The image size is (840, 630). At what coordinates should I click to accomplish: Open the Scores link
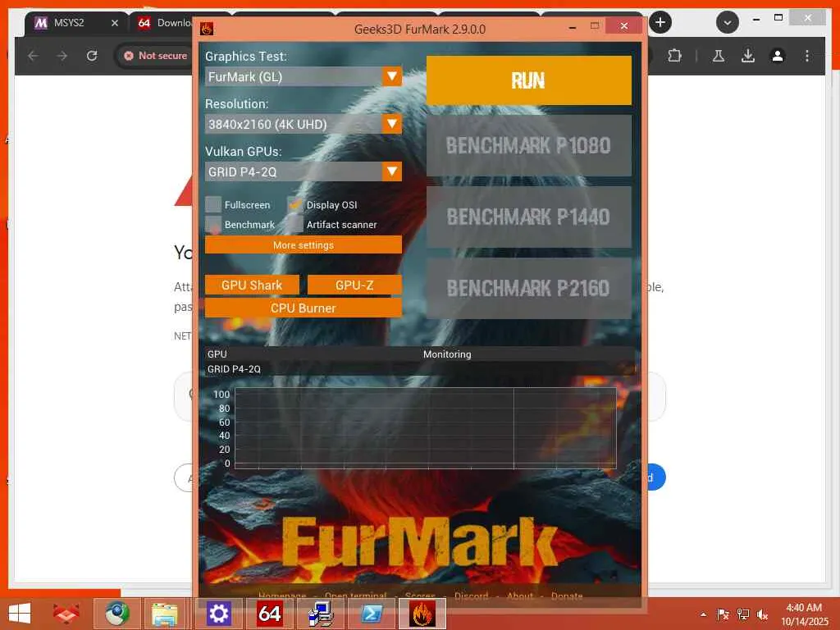click(x=420, y=596)
